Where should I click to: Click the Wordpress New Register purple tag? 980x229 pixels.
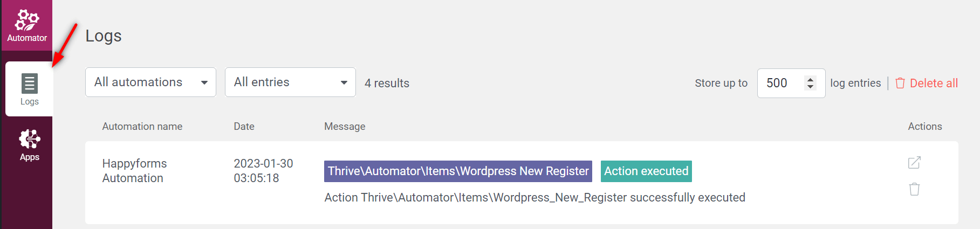click(x=458, y=171)
